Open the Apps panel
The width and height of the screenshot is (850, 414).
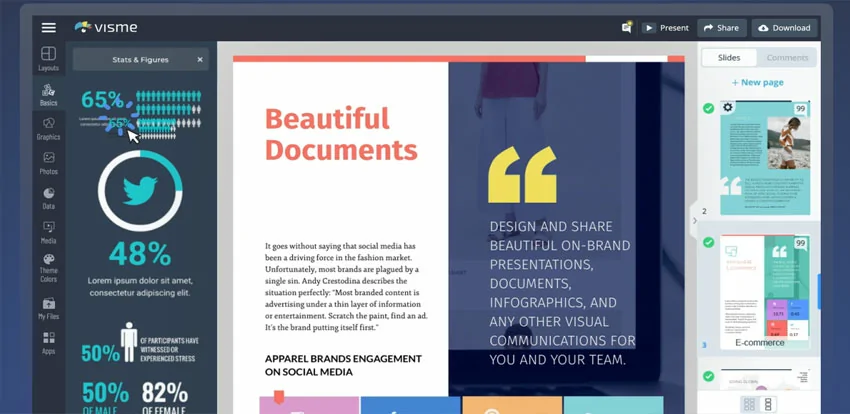pyautogui.click(x=48, y=343)
